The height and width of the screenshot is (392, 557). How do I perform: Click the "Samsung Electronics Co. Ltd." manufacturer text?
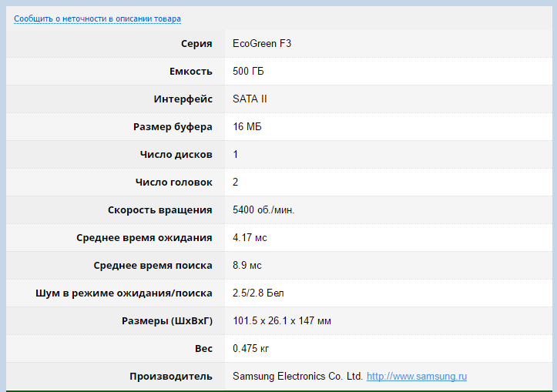click(x=297, y=377)
